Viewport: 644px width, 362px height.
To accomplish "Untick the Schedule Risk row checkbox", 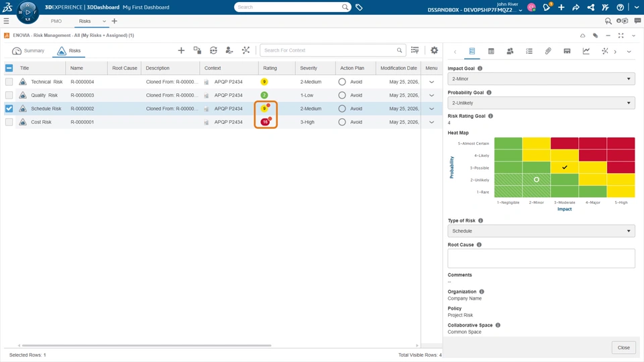I will (x=9, y=109).
